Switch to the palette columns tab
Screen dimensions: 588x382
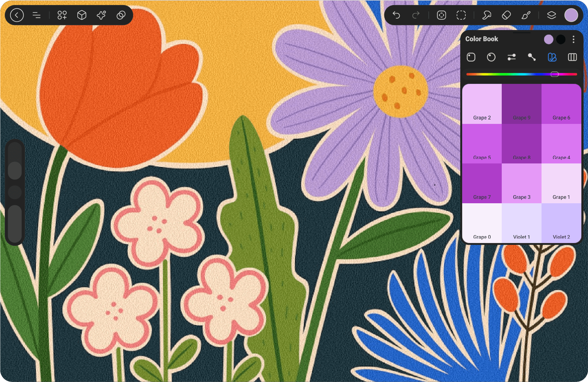(572, 57)
